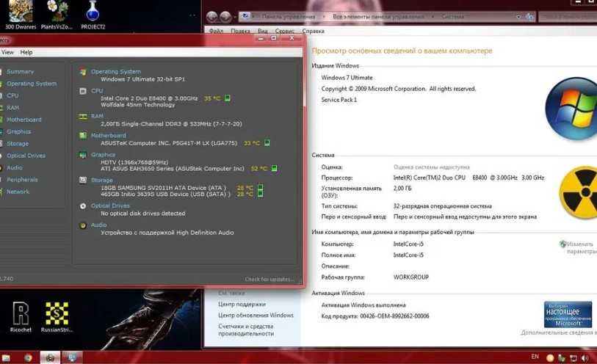The image size is (597, 364).
Task: Click the Graphics heading link in summary
Action: point(104,155)
